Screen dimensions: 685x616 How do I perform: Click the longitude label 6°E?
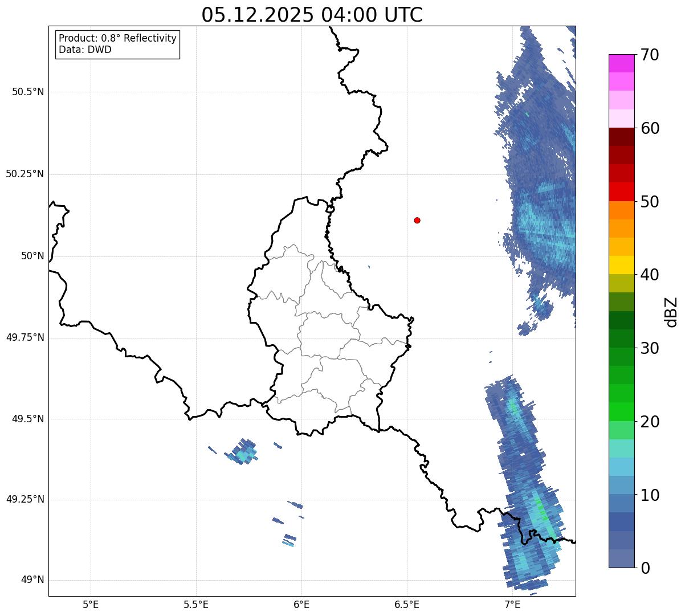point(301,604)
